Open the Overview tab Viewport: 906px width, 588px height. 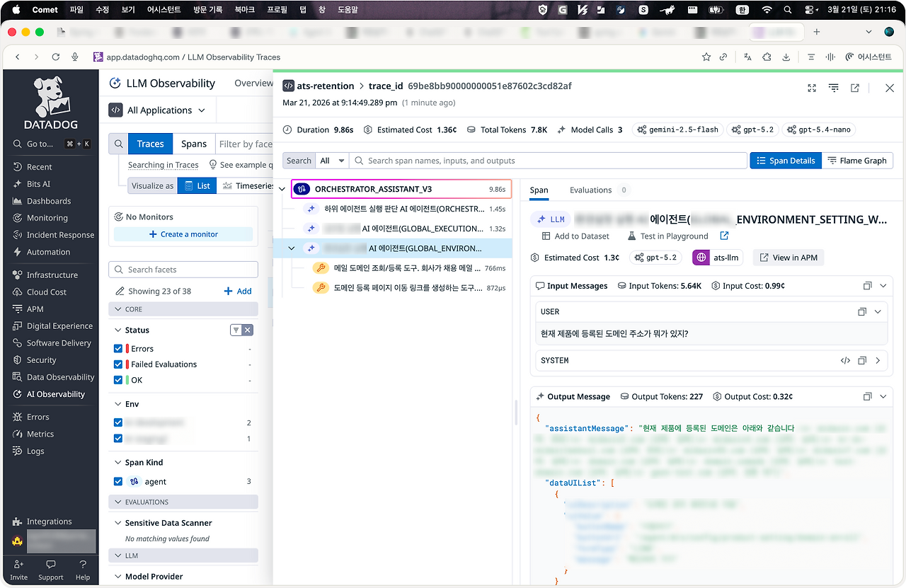tap(253, 83)
